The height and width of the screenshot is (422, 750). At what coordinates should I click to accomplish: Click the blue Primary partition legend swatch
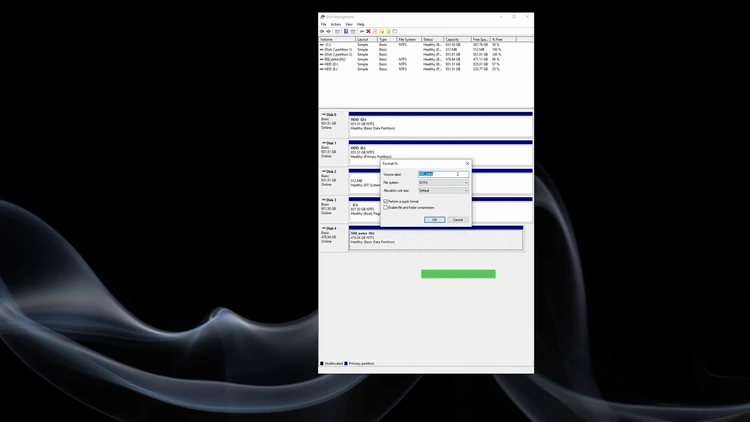coord(346,364)
